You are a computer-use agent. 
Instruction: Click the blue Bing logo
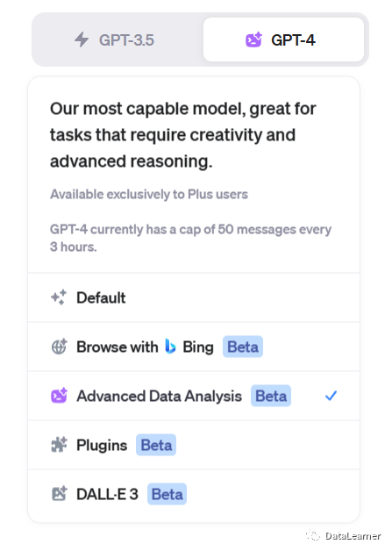[170, 347]
